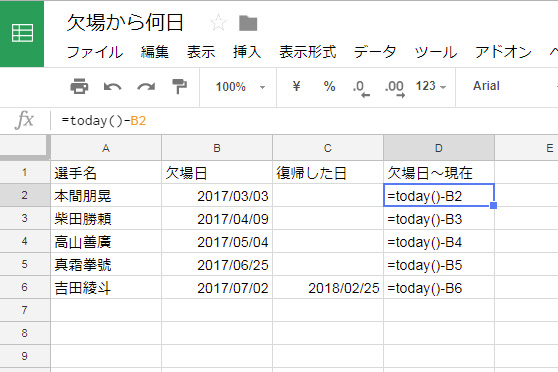Click cell 本間朋晃
The image size is (558, 372).
pos(106,195)
